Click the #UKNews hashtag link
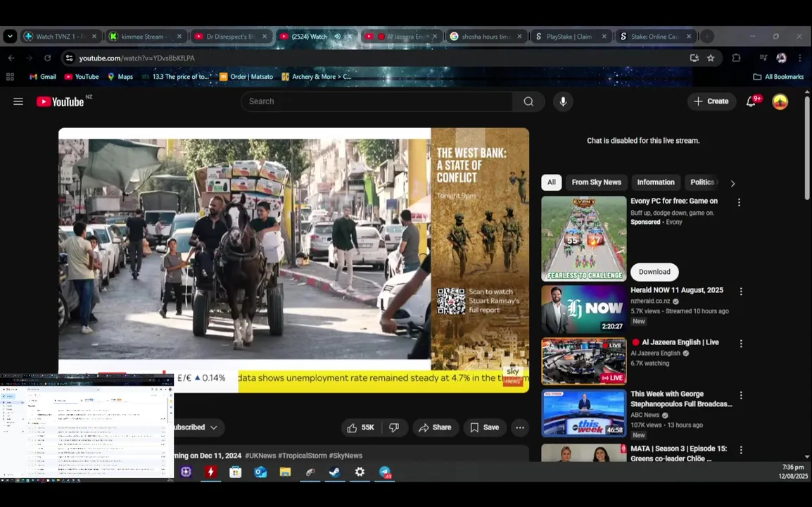 (x=260, y=456)
